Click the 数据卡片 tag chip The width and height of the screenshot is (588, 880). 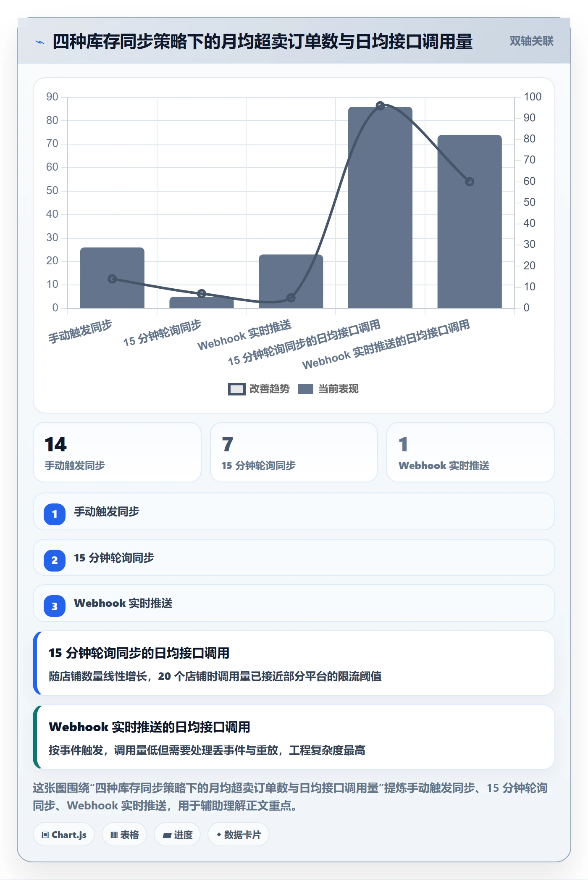tap(239, 835)
